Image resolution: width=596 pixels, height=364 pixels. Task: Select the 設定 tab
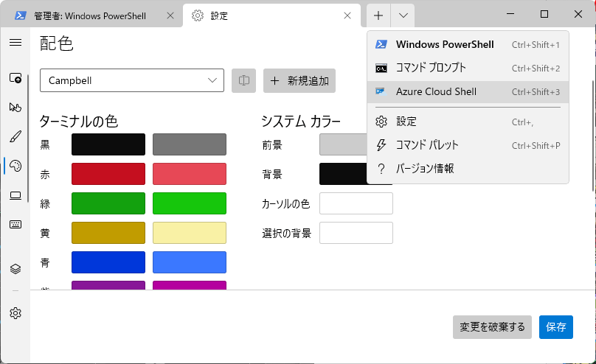pyautogui.click(x=271, y=15)
